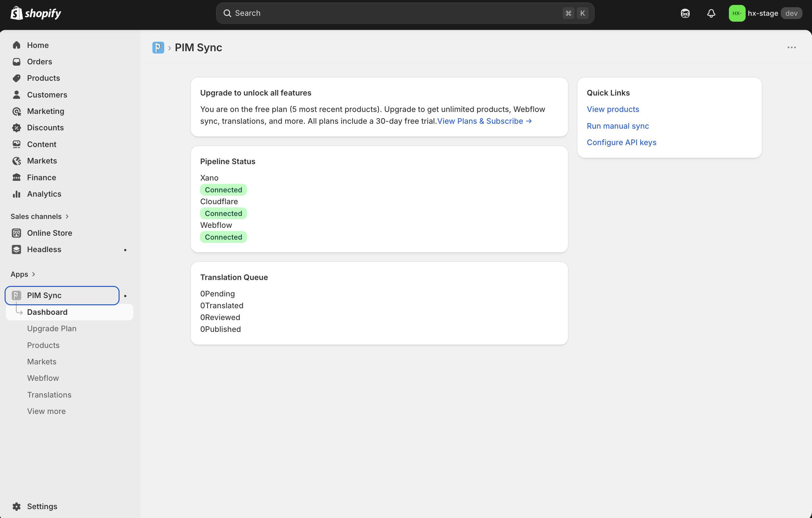Click the Products tag icon
Image resolution: width=812 pixels, height=518 pixels.
tap(16, 78)
